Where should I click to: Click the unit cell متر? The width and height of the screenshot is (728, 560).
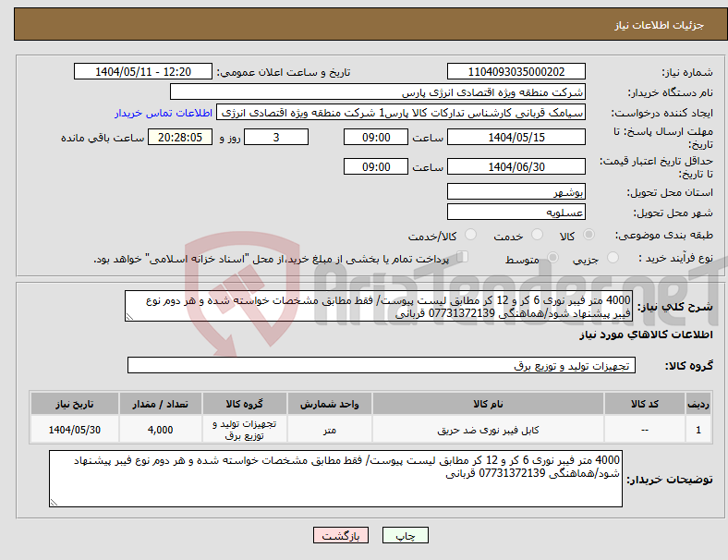(329, 430)
